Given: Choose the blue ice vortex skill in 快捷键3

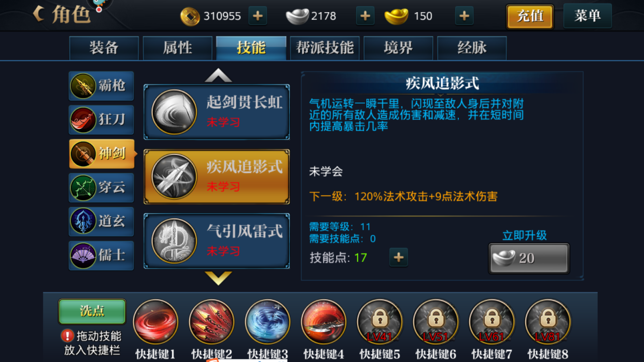Looking at the screenshot, I should [x=268, y=322].
